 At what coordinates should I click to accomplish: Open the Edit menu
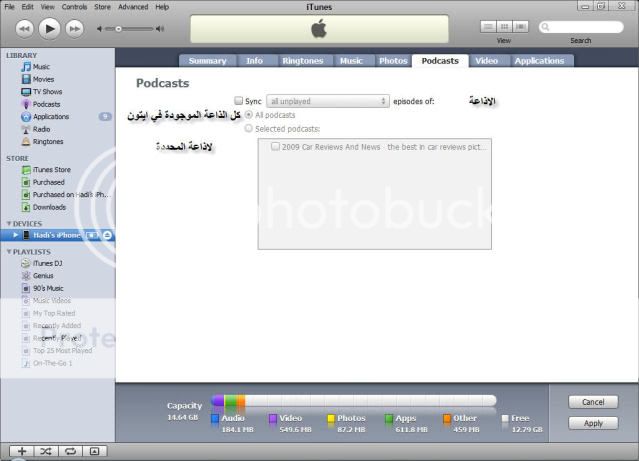coord(27,7)
